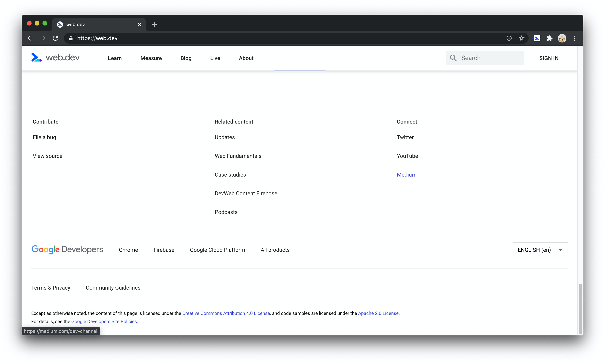Image resolution: width=605 pixels, height=364 pixels.
Task: Go to the Blog navigation item
Action: click(186, 58)
